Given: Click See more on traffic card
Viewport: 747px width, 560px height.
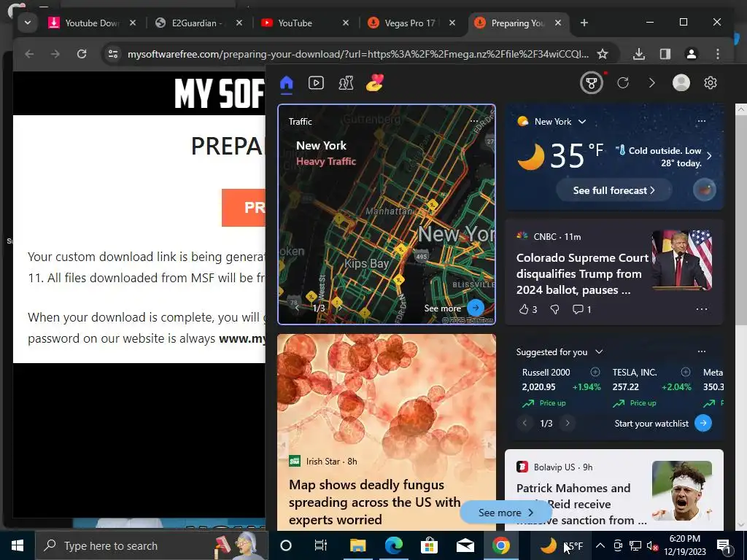Looking at the screenshot, I should pyautogui.click(x=443, y=308).
